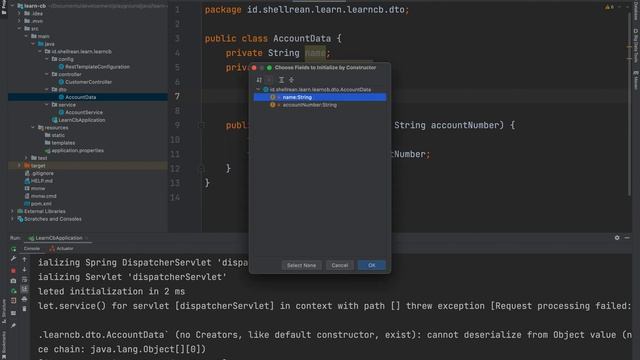The width and height of the screenshot is (640, 360).
Task: Collapse the config package
Action: (x=47, y=59)
